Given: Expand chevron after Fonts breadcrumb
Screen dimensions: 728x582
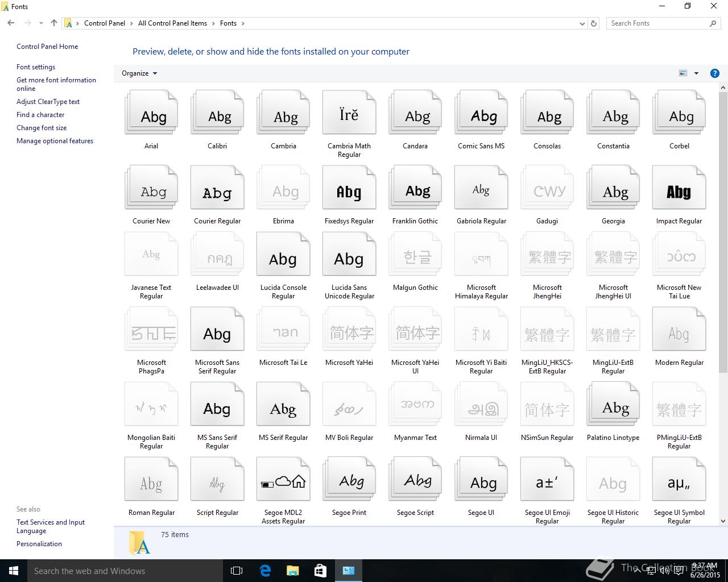Looking at the screenshot, I should pyautogui.click(x=243, y=23).
